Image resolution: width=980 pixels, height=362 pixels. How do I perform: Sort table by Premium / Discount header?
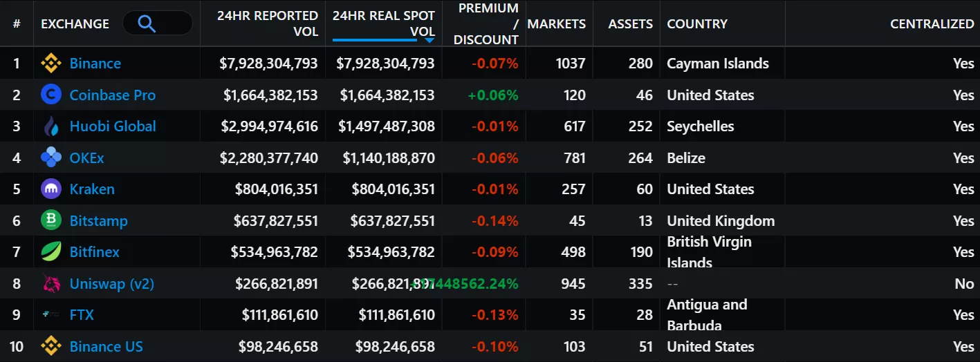(x=486, y=23)
